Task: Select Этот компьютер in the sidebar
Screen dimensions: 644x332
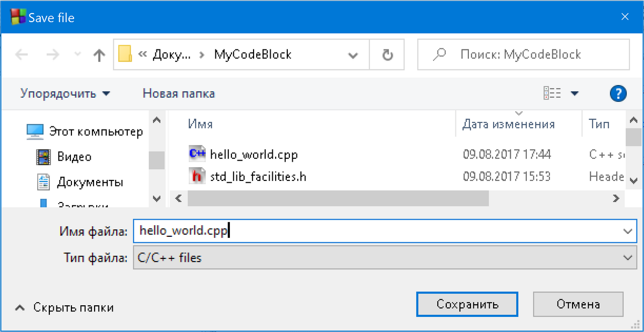Action: (96, 132)
